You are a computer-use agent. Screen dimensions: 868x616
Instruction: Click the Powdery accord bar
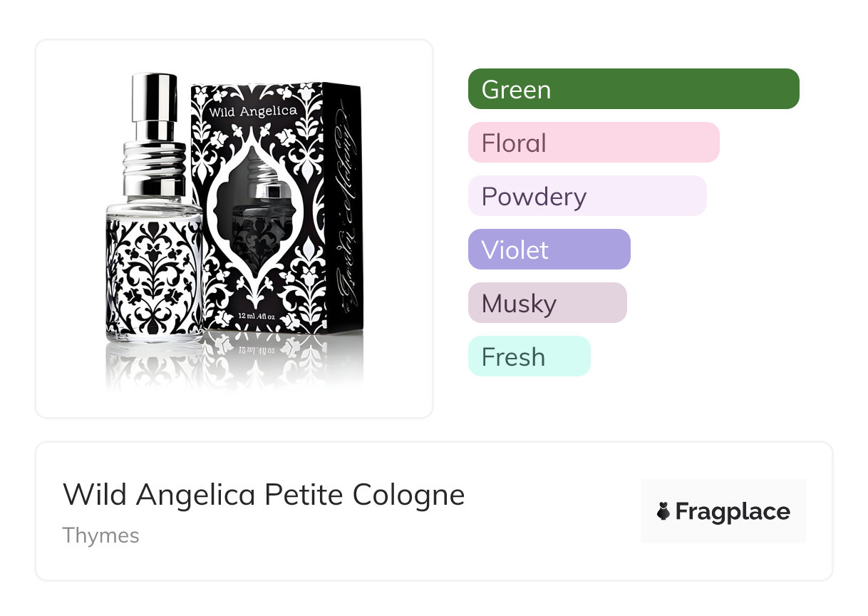[587, 196]
